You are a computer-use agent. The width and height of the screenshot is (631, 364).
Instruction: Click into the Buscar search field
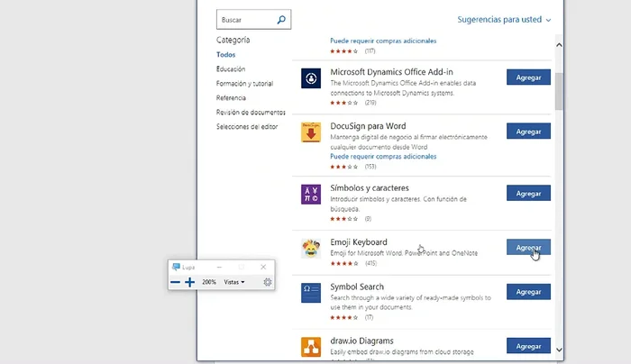243,19
